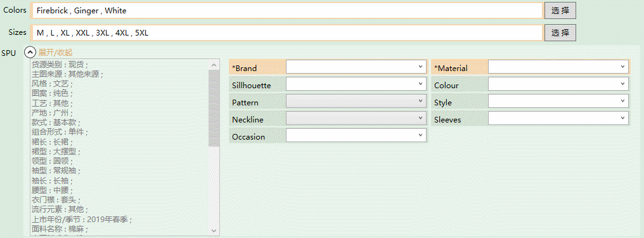
Task: Click the line 面料名称：棉麻
Action: click(60, 229)
